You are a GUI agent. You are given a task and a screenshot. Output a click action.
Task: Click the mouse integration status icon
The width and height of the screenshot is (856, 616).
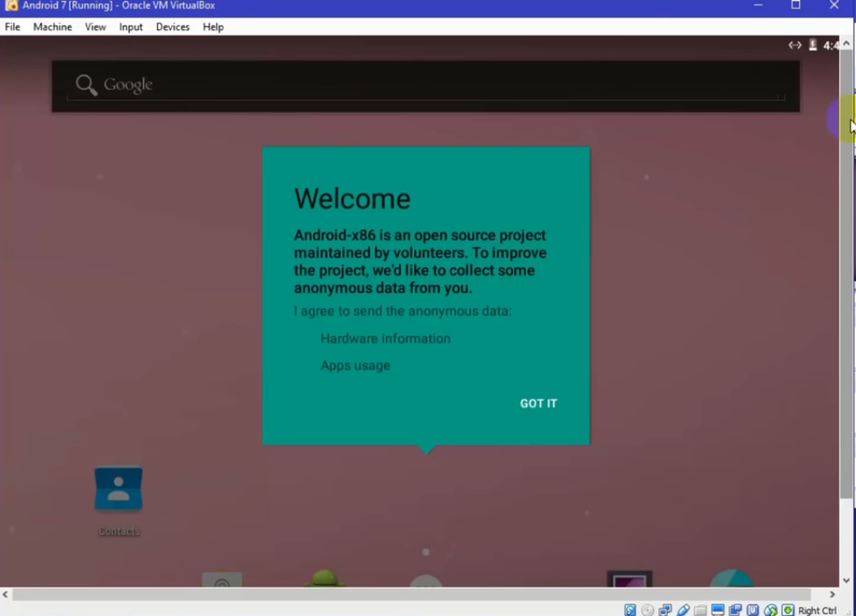(x=771, y=610)
